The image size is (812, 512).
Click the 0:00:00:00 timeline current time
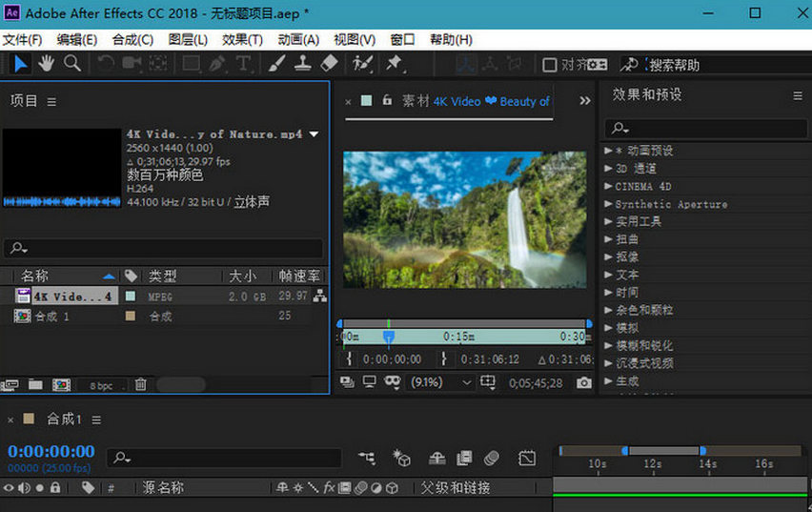[x=51, y=451]
